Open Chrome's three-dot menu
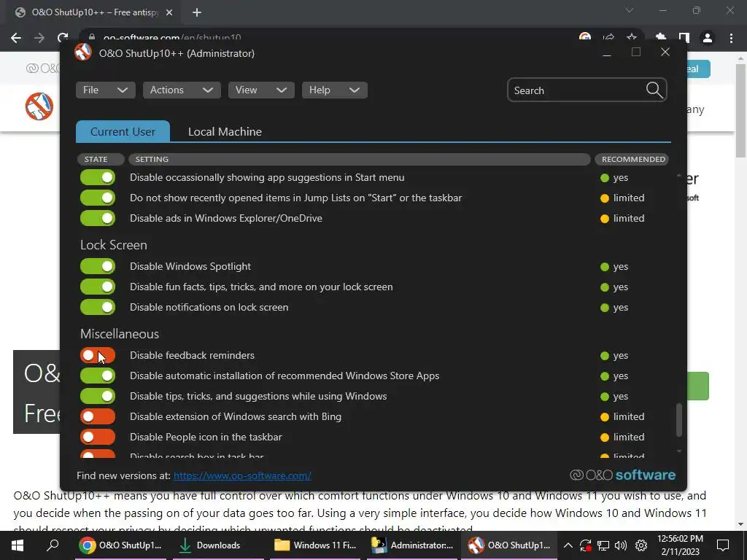 (x=731, y=38)
